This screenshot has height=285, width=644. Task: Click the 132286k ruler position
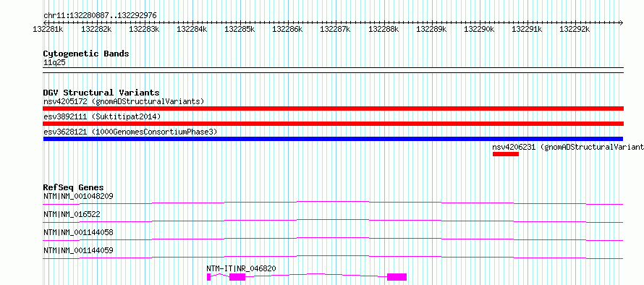click(x=287, y=29)
